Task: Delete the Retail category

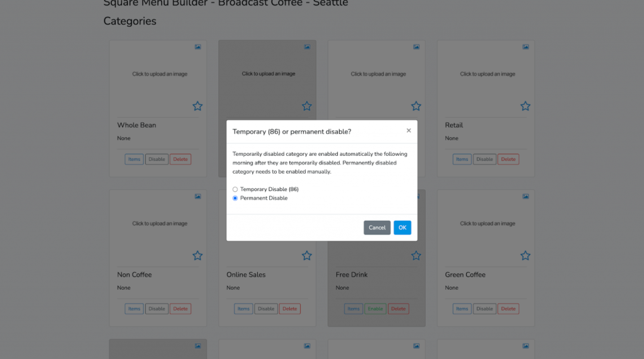Action: pos(508,159)
